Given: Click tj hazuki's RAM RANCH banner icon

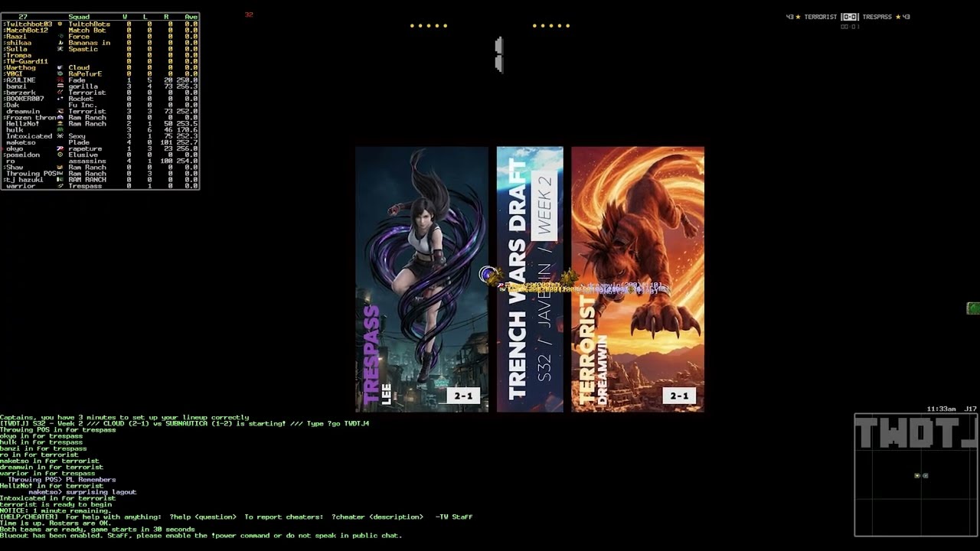Looking at the screenshot, I should 60,179.
